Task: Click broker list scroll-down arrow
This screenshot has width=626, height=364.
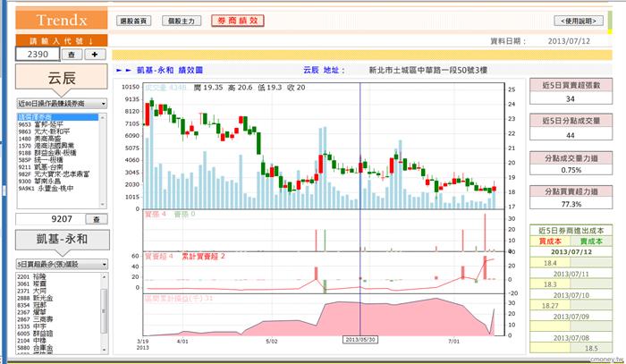Action: click(103, 204)
